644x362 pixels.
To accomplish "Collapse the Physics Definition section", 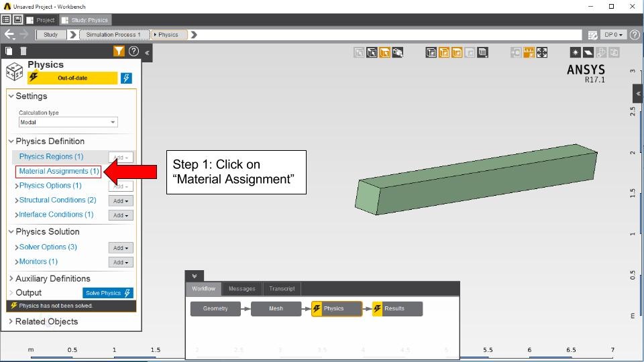I will (x=11, y=141).
